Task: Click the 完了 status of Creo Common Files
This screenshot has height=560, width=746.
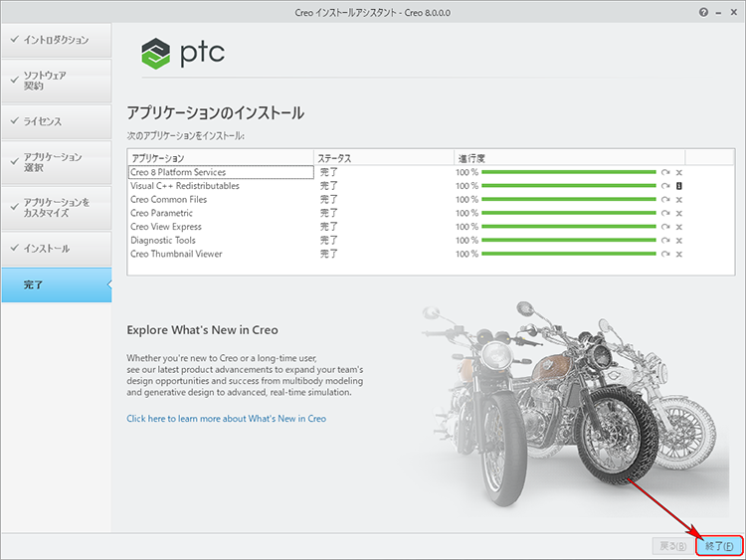Action: 328,199
